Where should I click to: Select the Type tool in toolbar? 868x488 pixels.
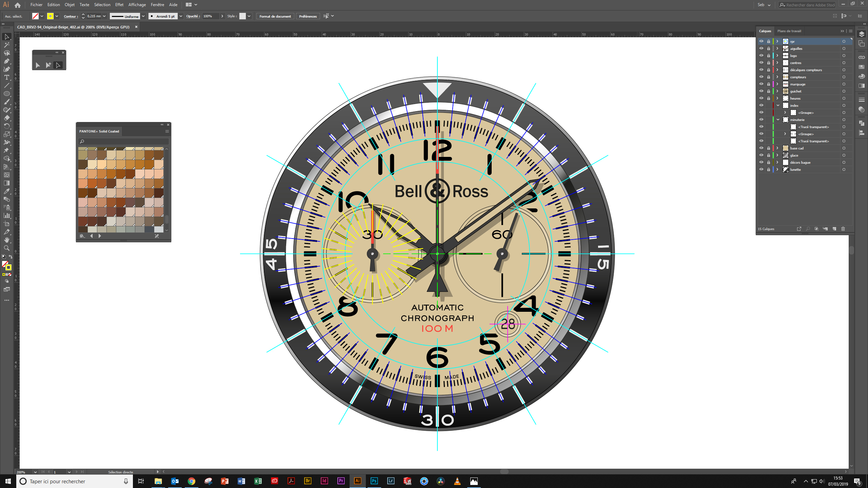coord(6,77)
